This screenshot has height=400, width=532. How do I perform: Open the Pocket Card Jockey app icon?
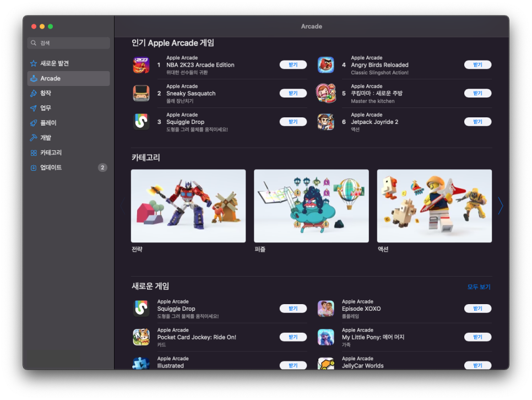tap(141, 337)
